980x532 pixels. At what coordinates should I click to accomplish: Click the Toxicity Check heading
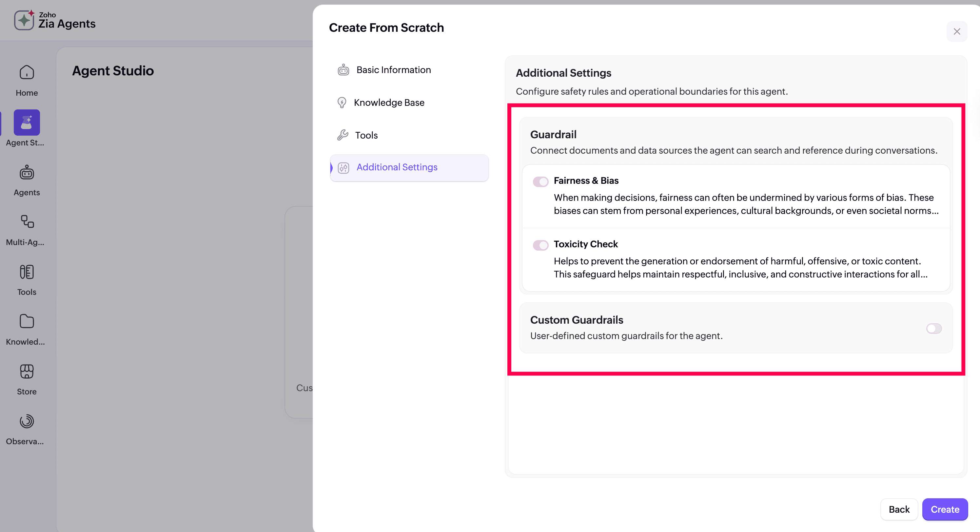pos(585,244)
